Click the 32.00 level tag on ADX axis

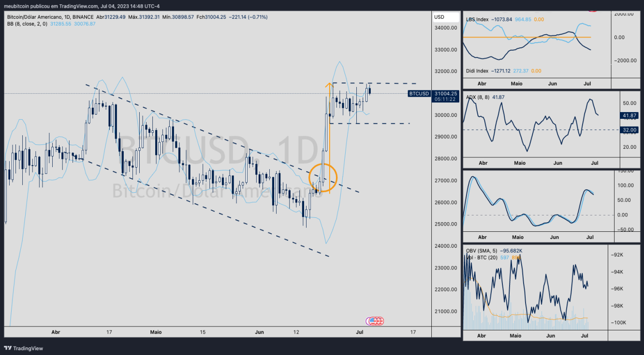click(629, 129)
